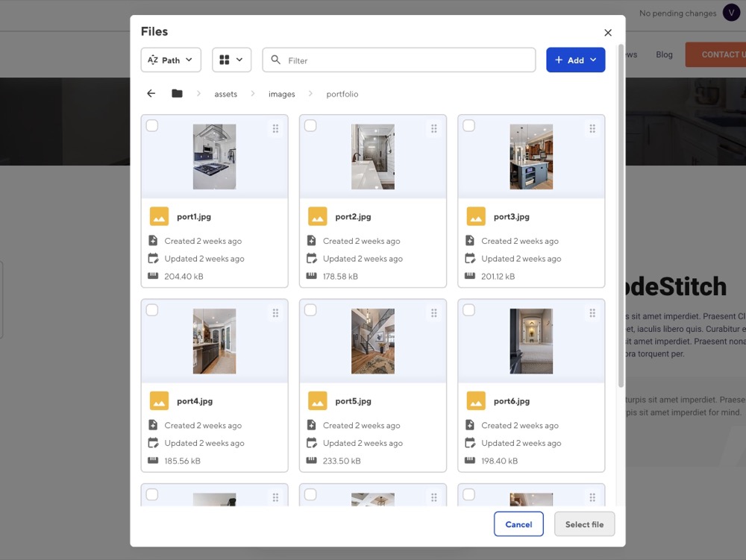The width and height of the screenshot is (746, 560).
Task: Open the Blog navigation item
Action: [664, 54]
